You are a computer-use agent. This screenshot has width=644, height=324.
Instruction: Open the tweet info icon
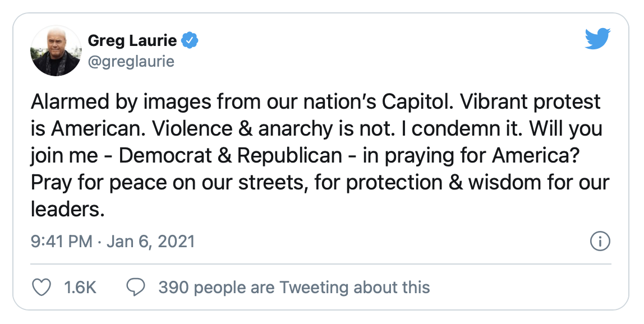click(x=600, y=242)
